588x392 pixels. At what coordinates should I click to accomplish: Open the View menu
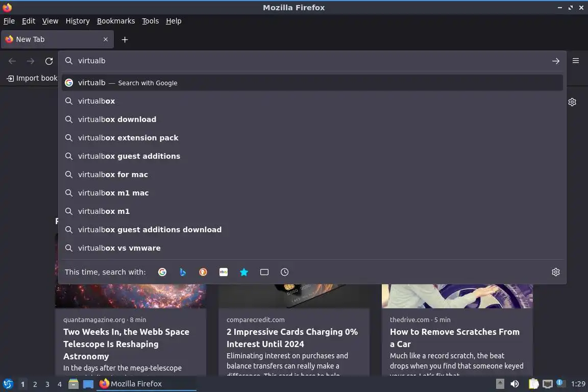click(50, 21)
